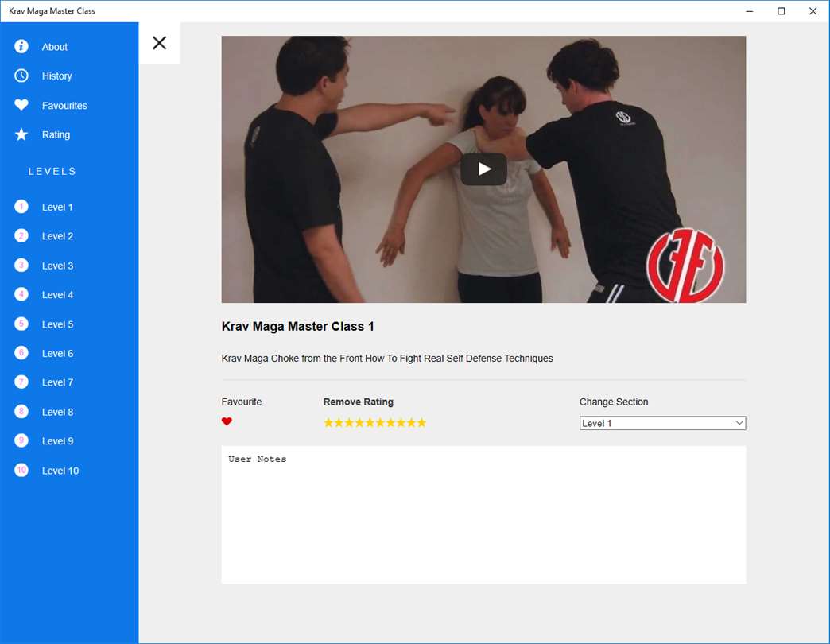Maximize the Krav Maga Master Class window
The width and height of the screenshot is (830, 644).
(781, 11)
